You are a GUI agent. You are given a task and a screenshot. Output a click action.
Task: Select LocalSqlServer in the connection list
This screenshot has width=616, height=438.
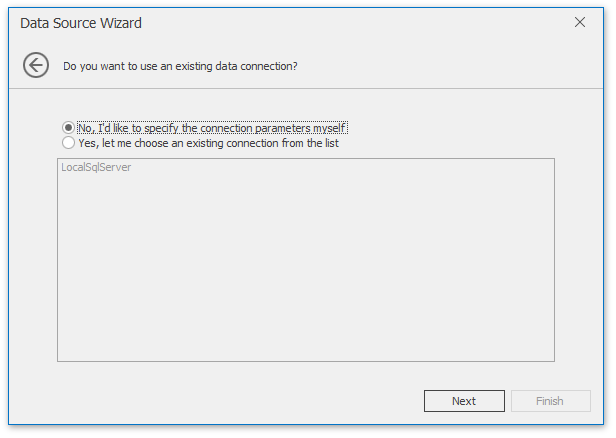[x=96, y=167]
